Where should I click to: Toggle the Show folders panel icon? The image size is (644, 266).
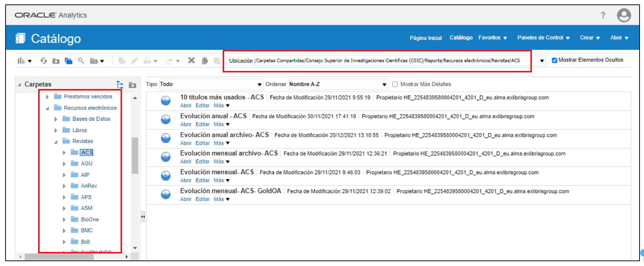[x=68, y=61]
